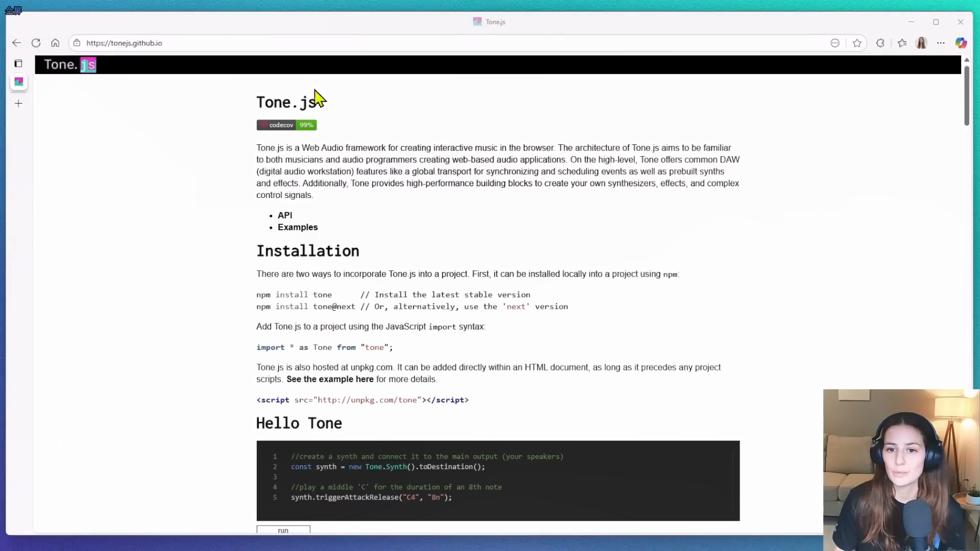Screen dimensions: 980x551
Task: Click the browser back arrow
Action: (16, 43)
